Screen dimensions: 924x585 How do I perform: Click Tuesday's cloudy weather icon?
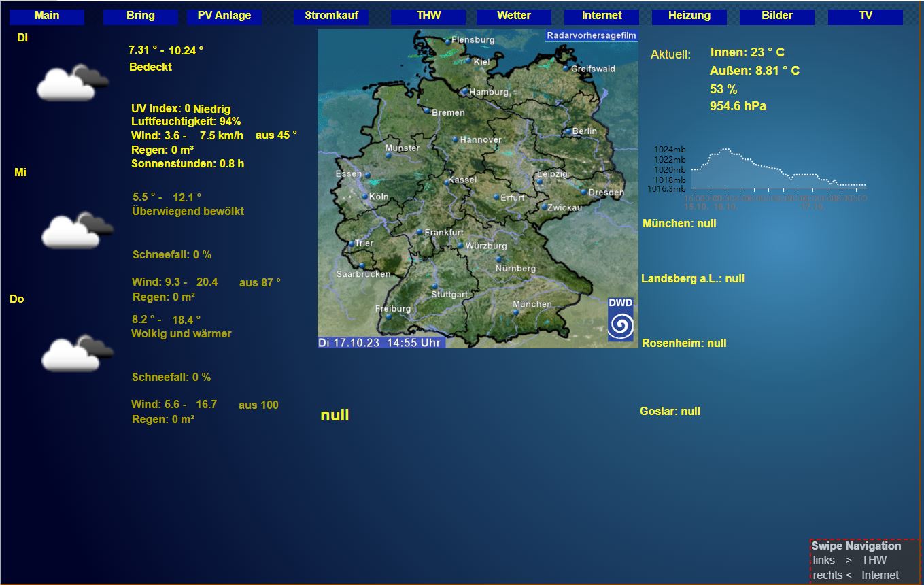pos(72,83)
